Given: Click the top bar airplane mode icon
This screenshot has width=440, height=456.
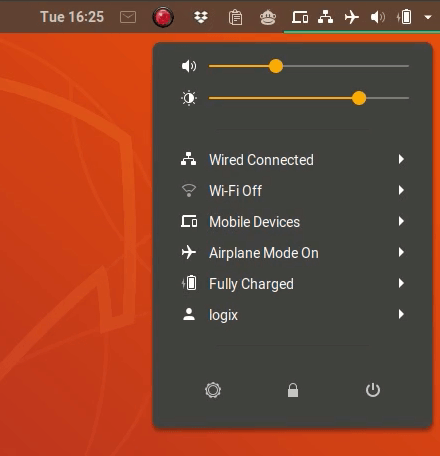Looking at the screenshot, I should (x=352, y=17).
